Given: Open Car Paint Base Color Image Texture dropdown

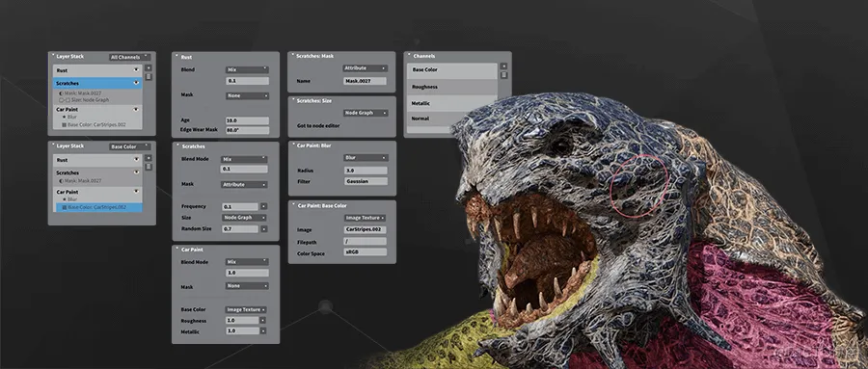Looking at the screenshot, I should 246,310.
